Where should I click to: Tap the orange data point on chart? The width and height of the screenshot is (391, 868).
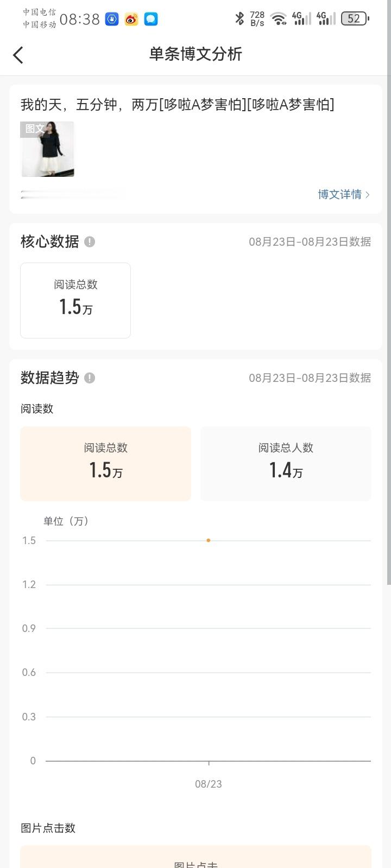pos(209,540)
